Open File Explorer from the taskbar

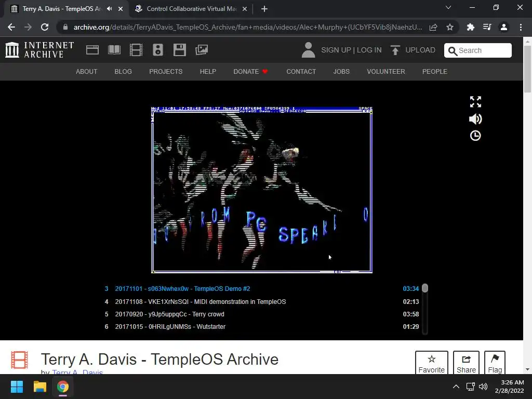tap(39, 387)
